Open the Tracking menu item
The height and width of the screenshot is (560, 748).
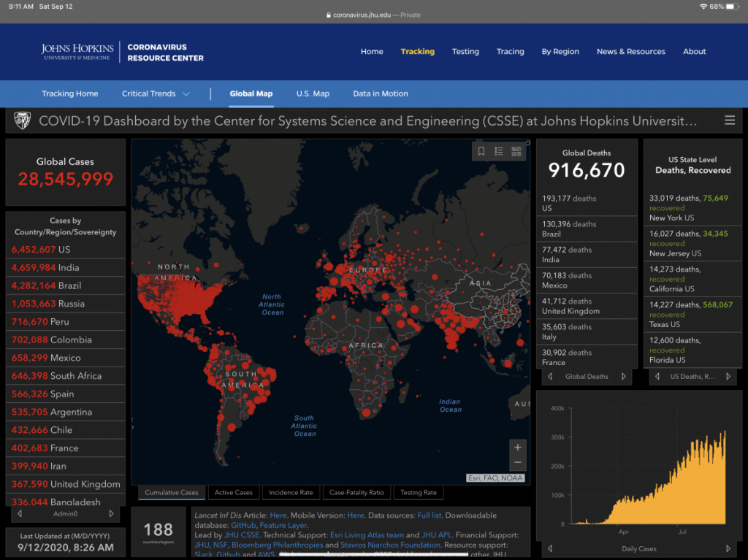[417, 52]
